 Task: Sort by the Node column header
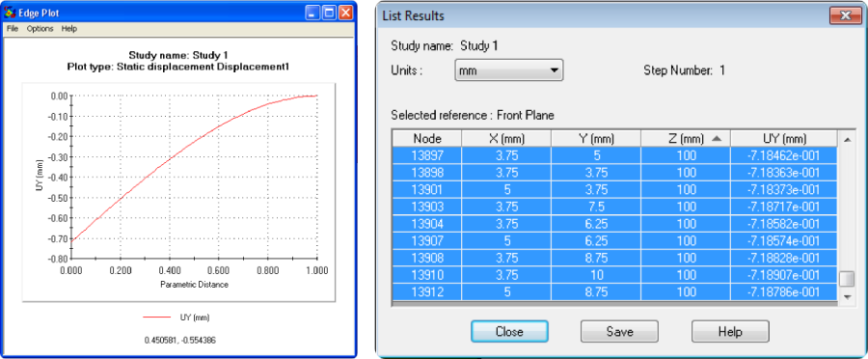click(x=427, y=139)
